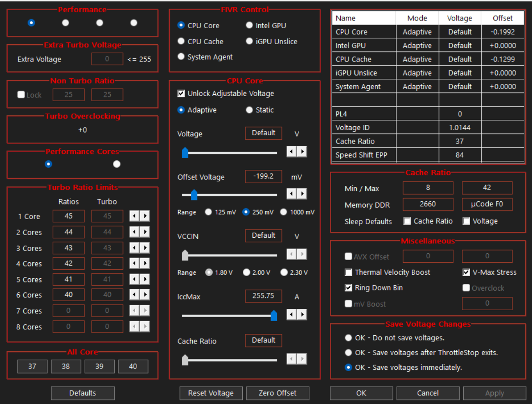The height and width of the screenshot is (404, 532).
Task: Decrease IccMax with left arrow
Action: [x=292, y=314]
